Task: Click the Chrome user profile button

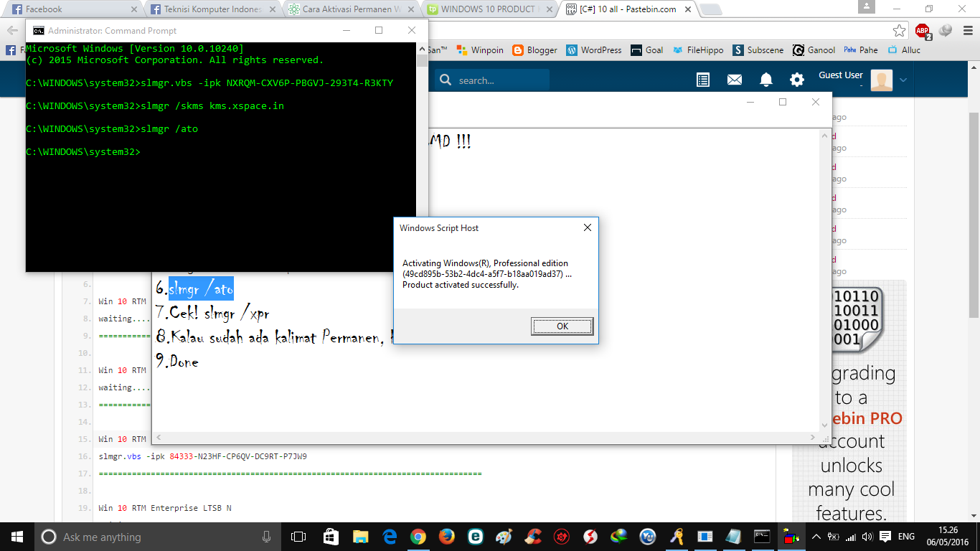Action: [x=866, y=7]
